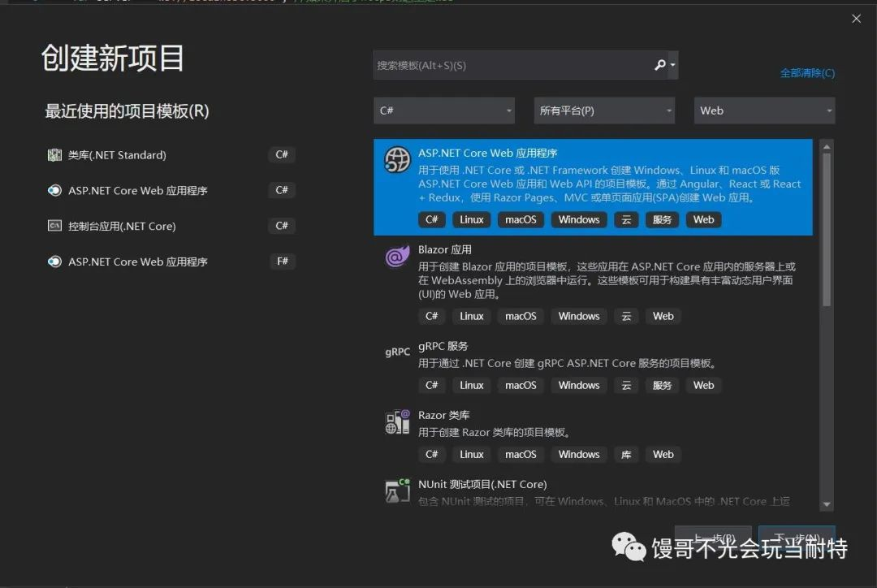Click the 最近使用的项目模板(R) heading
This screenshot has width=877, height=588.
(x=127, y=110)
